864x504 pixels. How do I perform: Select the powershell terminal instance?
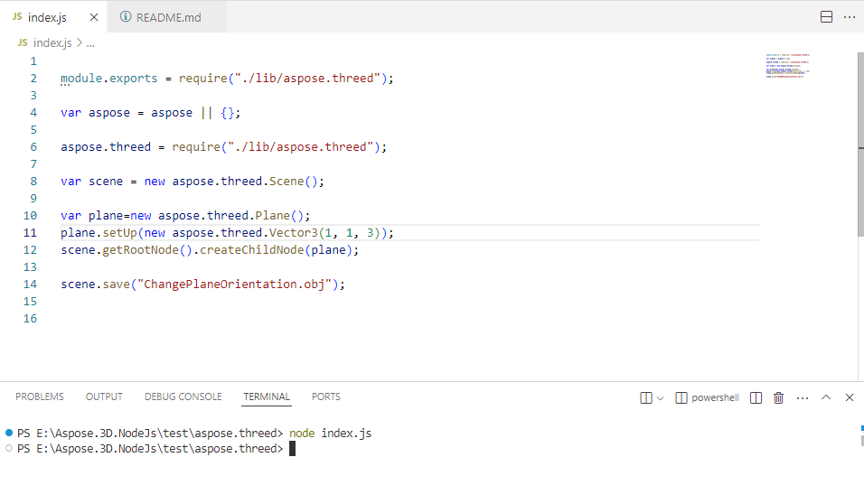pyautogui.click(x=708, y=397)
